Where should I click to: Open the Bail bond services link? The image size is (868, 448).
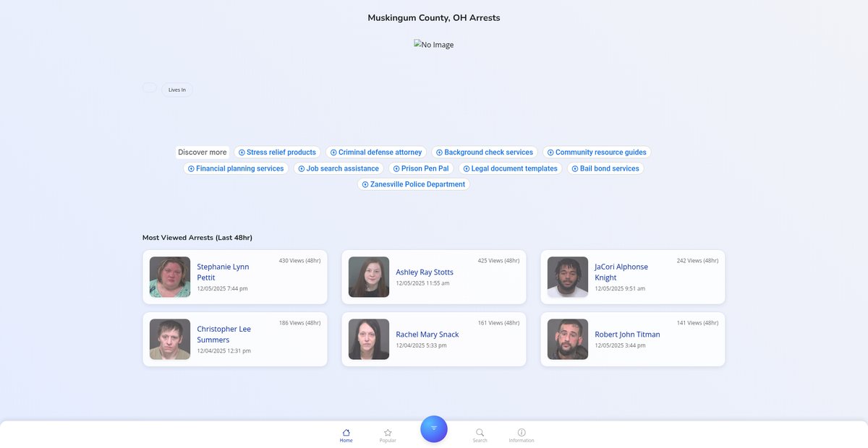click(605, 168)
